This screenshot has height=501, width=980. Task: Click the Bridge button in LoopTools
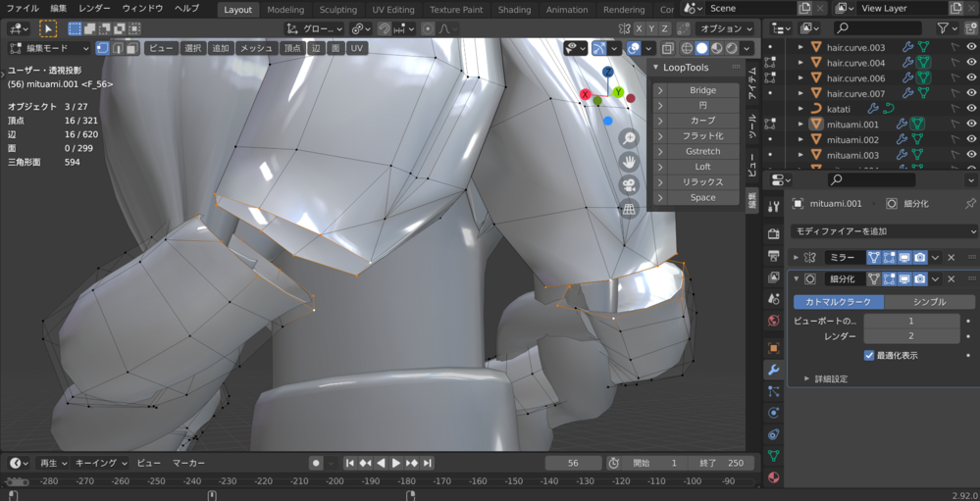pos(702,90)
